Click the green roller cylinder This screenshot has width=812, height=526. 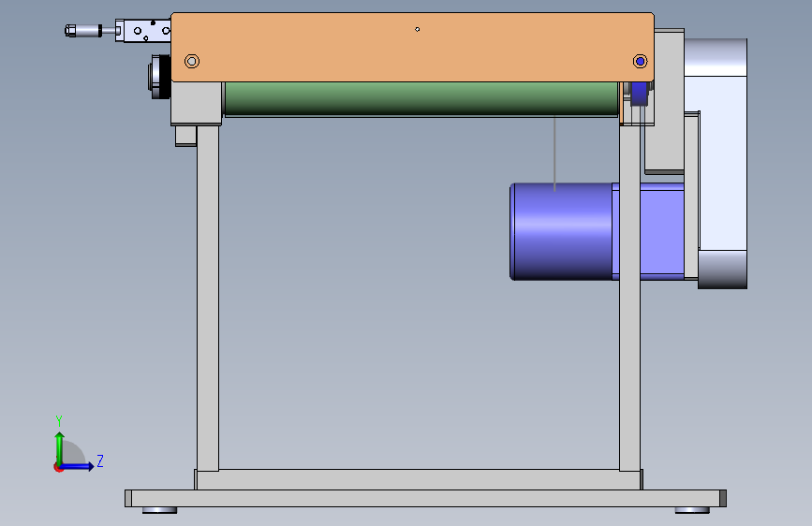(421, 98)
